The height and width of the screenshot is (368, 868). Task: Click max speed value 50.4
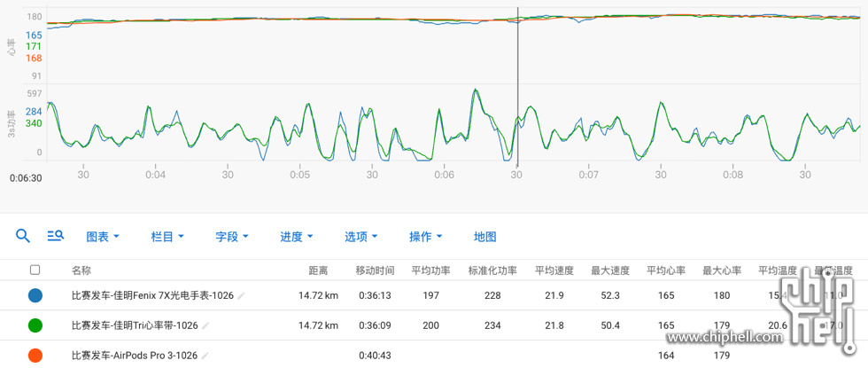[610, 326]
